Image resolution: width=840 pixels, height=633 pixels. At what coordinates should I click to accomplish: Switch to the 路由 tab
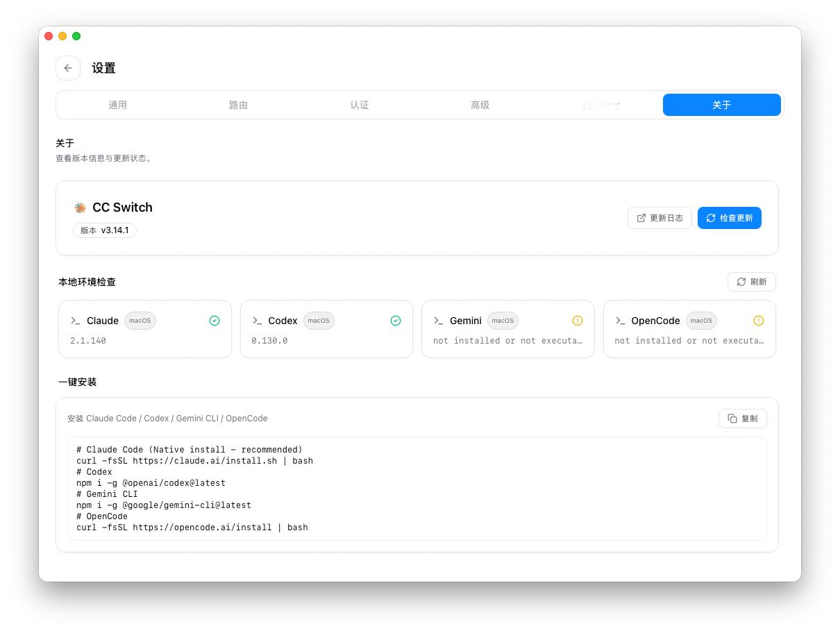pos(238,105)
